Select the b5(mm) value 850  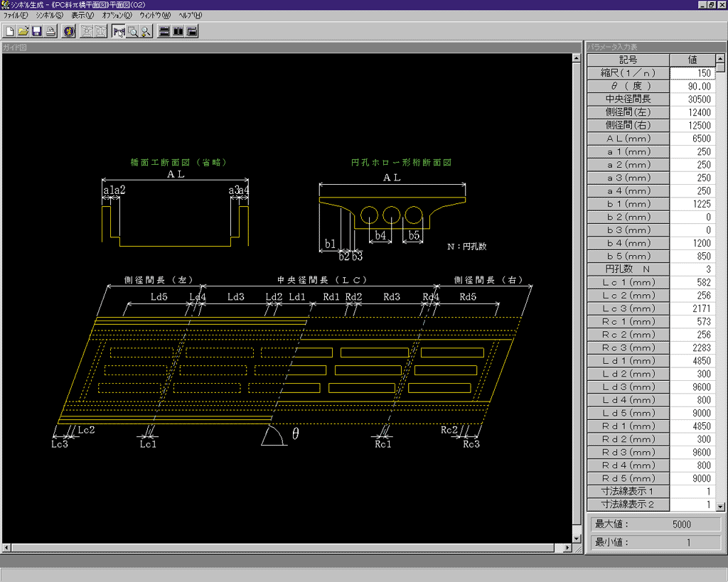[692, 257]
